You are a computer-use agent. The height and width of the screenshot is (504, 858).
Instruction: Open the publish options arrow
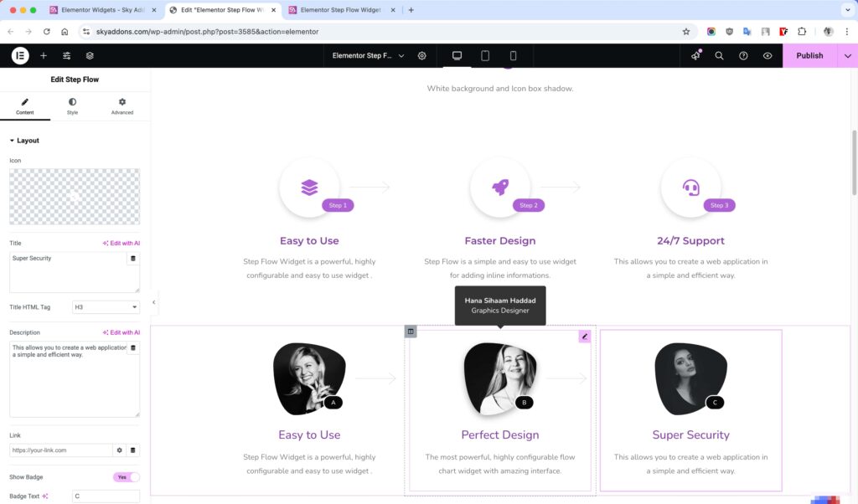click(848, 56)
